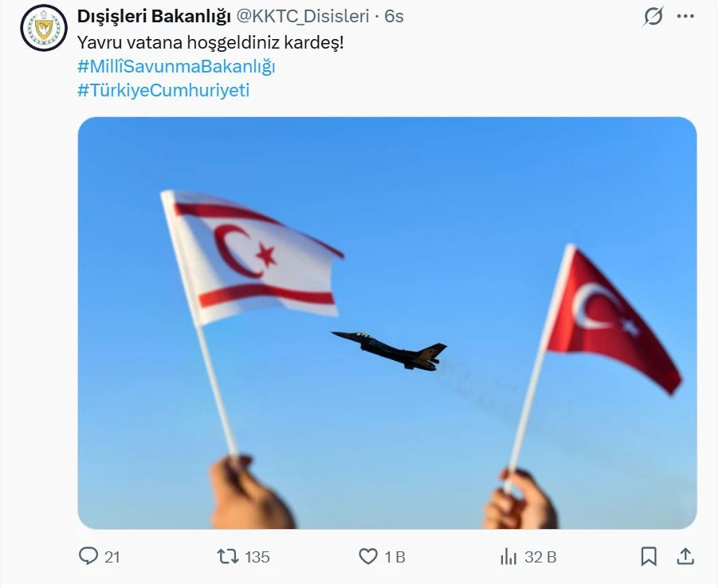Open post analytics bar chart icon

point(509,557)
